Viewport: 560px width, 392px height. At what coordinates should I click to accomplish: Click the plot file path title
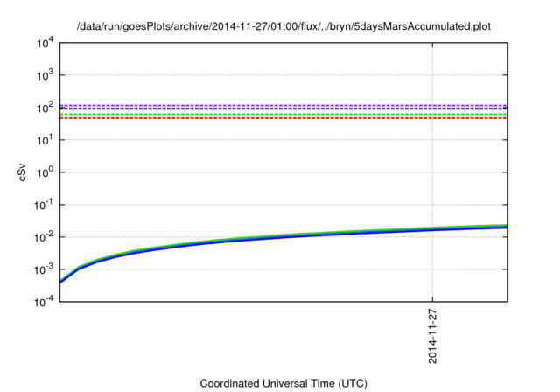click(x=283, y=26)
